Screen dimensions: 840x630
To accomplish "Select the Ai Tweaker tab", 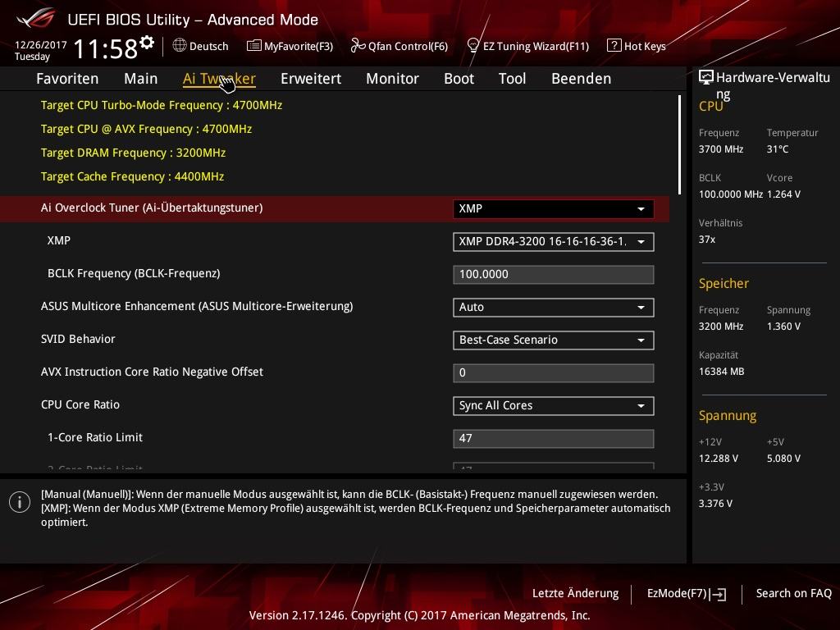I will point(219,79).
